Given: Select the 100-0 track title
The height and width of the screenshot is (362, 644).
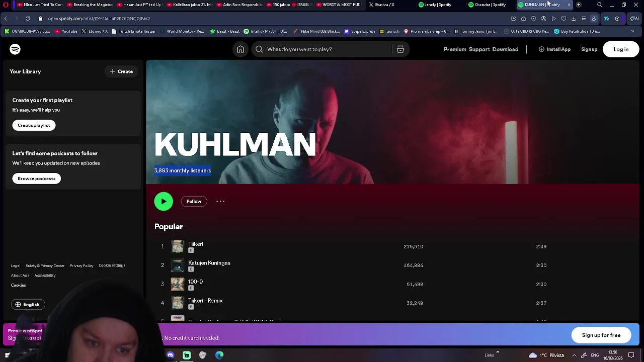Looking at the screenshot, I should pyautogui.click(x=195, y=282).
